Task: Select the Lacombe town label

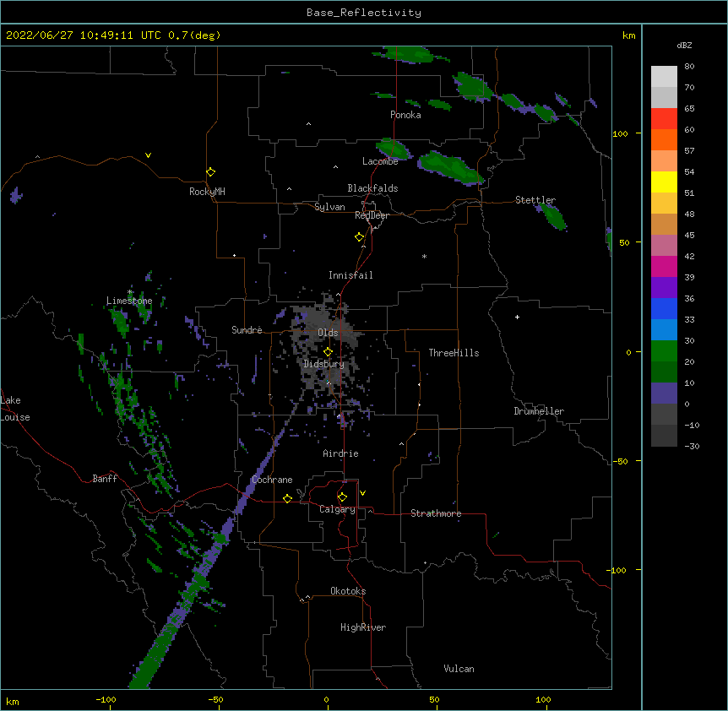Action: point(380,161)
